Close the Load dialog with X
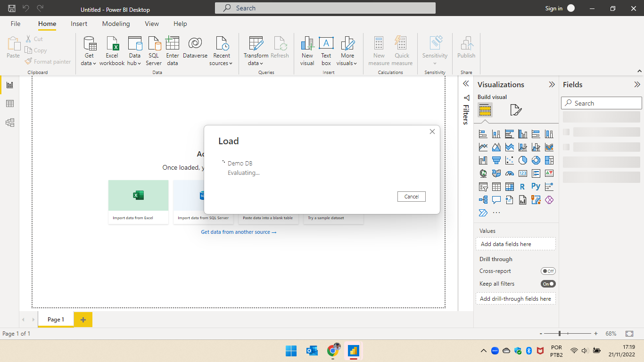Screen dimensions: 644x362 [432, 132]
